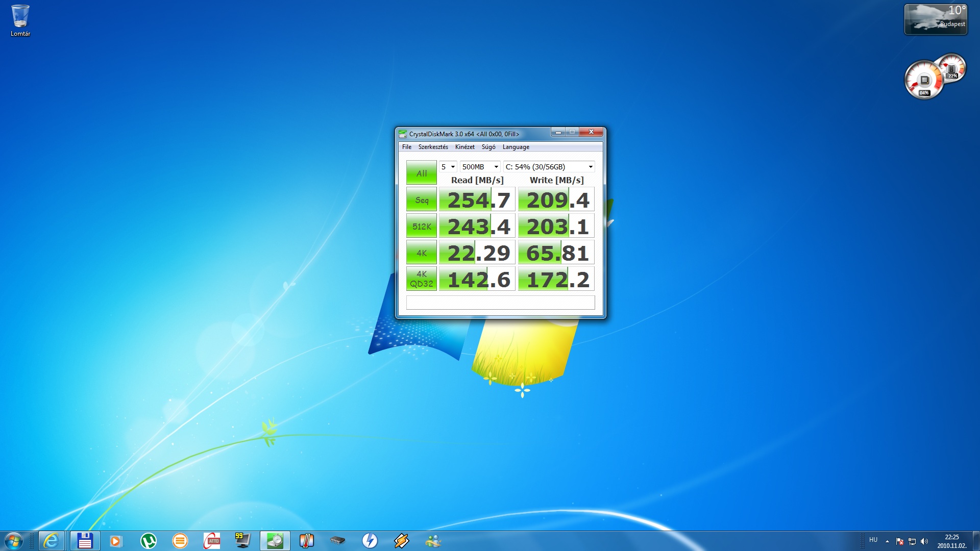Click the blue floppy disk taskbar icon
The height and width of the screenshot is (551, 980).
coord(85,541)
